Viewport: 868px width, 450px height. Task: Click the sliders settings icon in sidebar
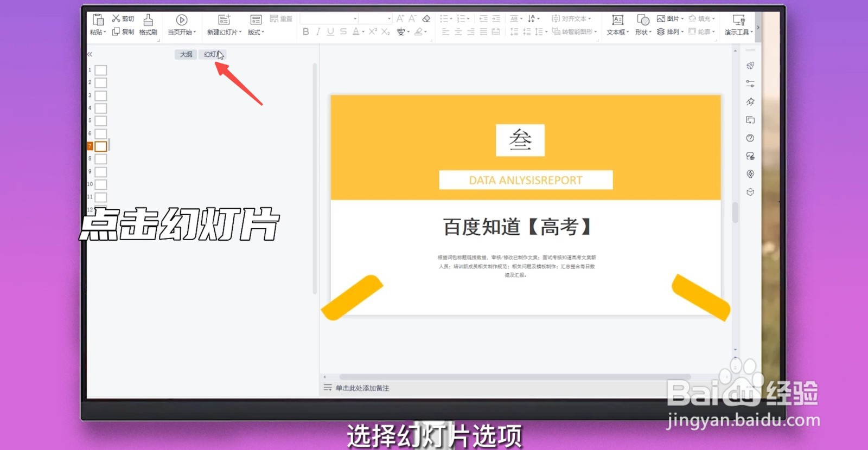tap(750, 83)
